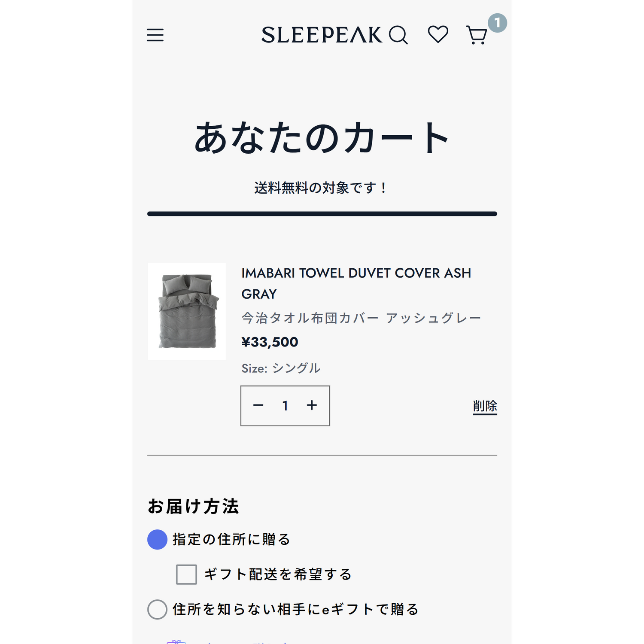The width and height of the screenshot is (644, 644).
Task: Click the quantity selector box
Action: click(x=285, y=405)
